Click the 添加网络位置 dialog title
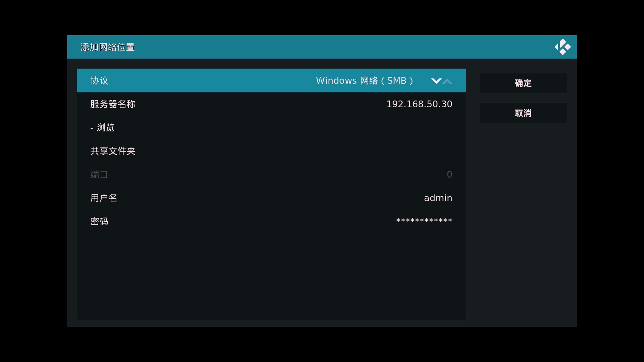The image size is (644, 362). (x=107, y=47)
